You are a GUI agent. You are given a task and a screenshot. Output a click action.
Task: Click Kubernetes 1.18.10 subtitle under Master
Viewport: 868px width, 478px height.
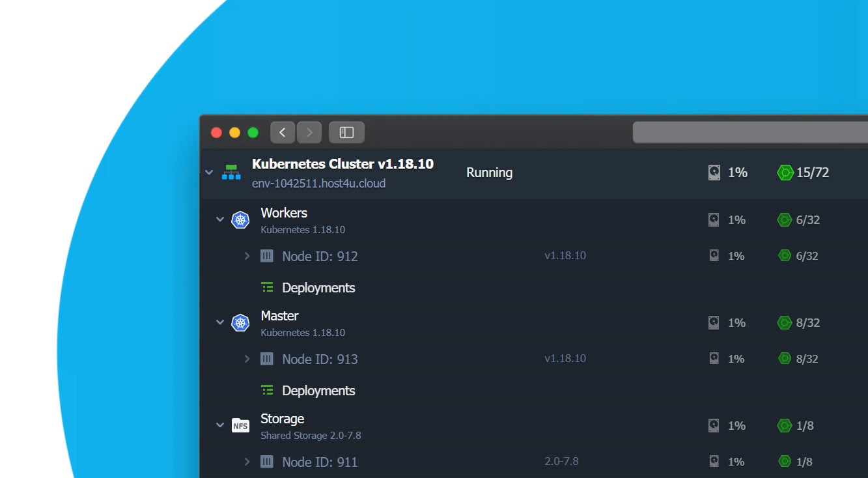point(303,332)
